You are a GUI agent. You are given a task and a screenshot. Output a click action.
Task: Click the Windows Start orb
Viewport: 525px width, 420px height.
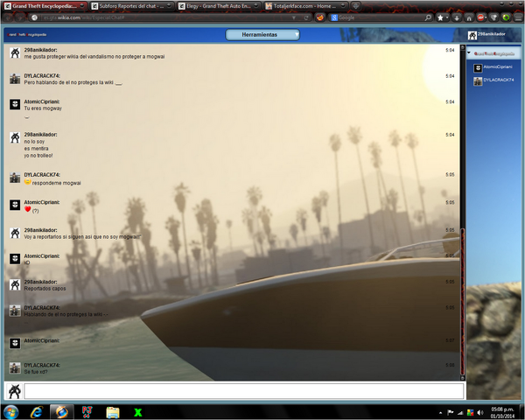10,412
